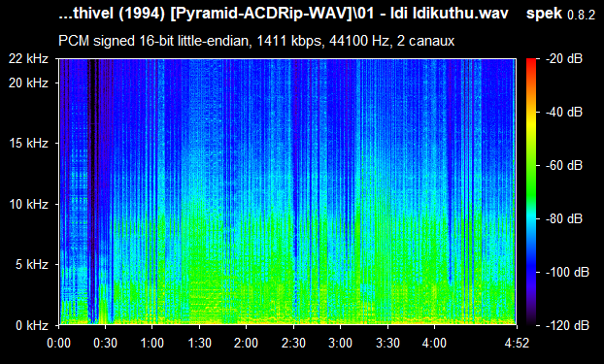604x364 pixels.
Task: Click the 15 kHz frequency label
Action: [28, 144]
